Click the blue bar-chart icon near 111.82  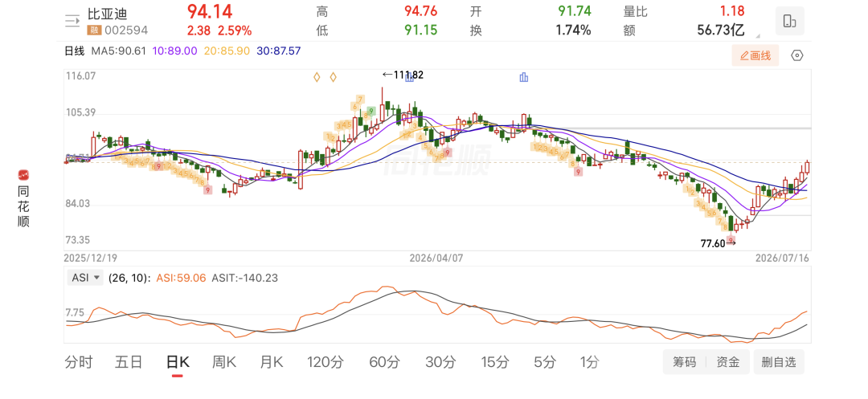click(410, 77)
